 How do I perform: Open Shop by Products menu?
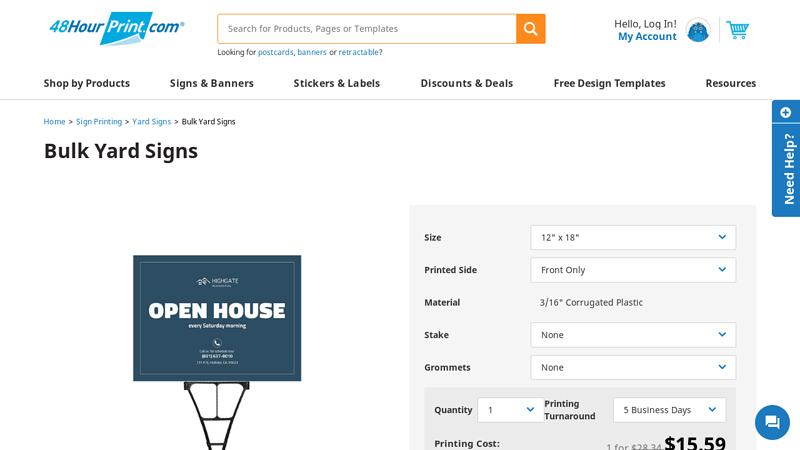[87, 83]
